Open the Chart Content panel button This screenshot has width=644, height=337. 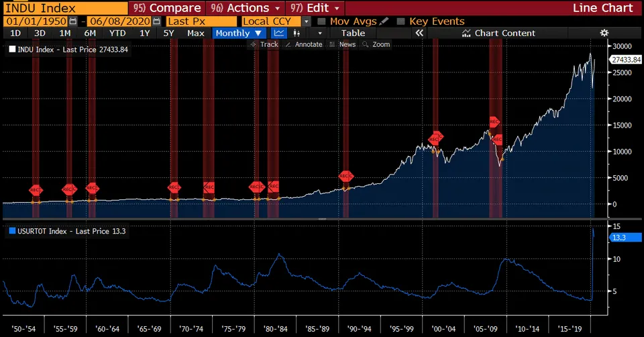click(x=498, y=34)
